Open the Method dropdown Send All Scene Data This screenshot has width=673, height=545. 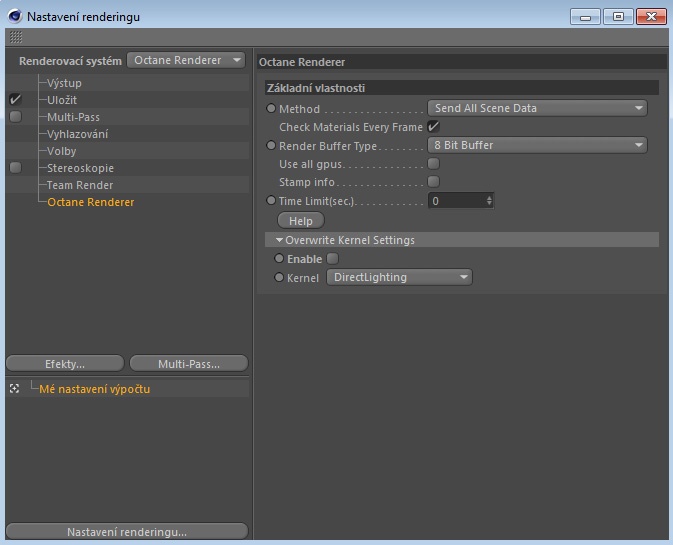pyautogui.click(x=537, y=108)
